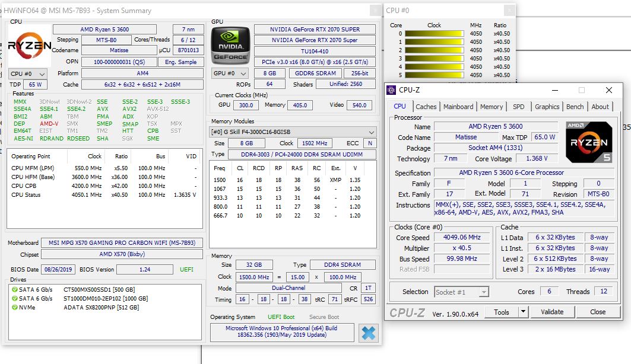Click the AMD X570 (Bixby) chipset field
Screen dimensions: 631x364
[122, 254]
